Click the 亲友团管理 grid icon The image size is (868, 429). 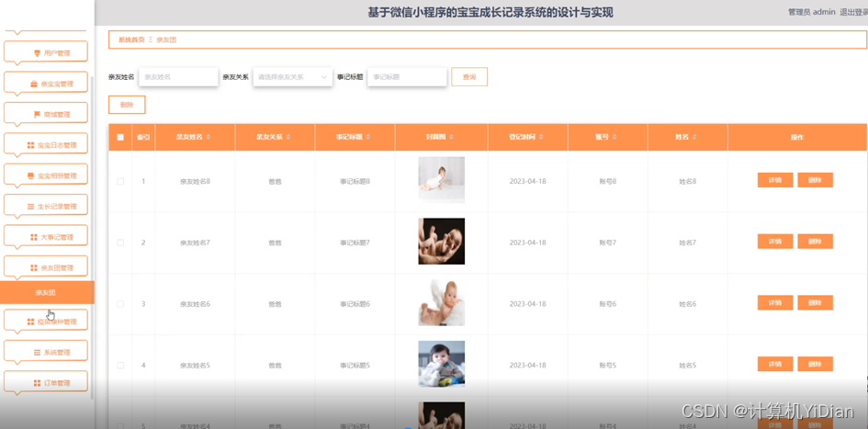click(34, 268)
